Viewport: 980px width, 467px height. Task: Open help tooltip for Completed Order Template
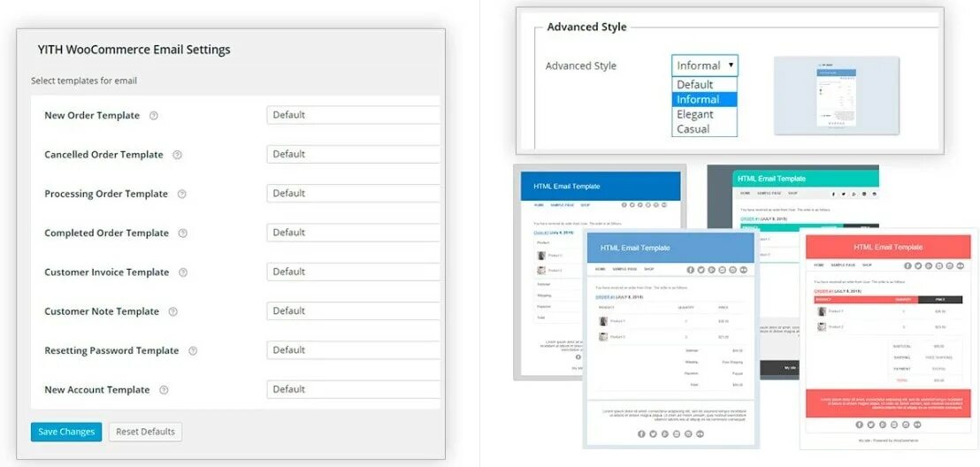[182, 233]
